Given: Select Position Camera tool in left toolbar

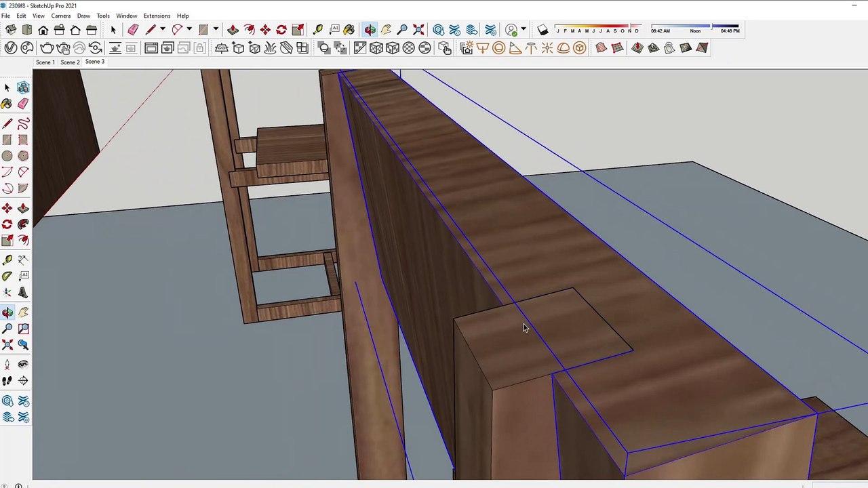Looking at the screenshot, I should click(x=7, y=364).
